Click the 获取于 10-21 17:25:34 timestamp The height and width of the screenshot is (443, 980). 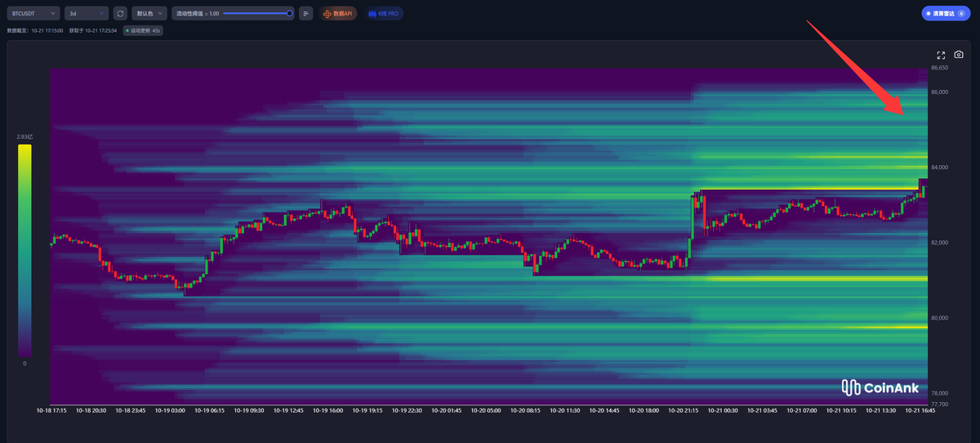pos(92,30)
